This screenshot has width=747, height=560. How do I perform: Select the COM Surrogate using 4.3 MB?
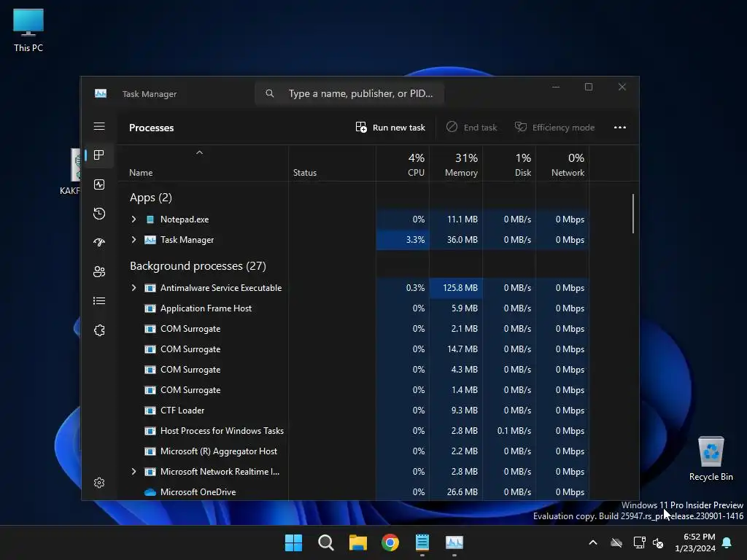pos(354,370)
